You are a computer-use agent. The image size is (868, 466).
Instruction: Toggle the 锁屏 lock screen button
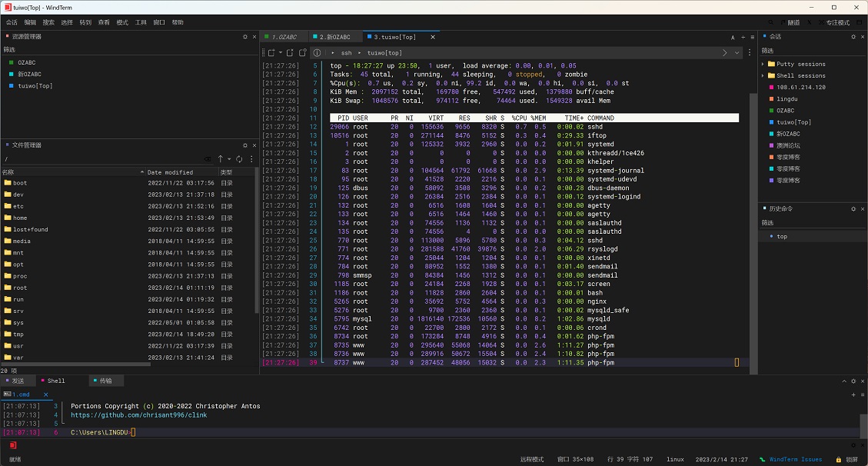(846, 459)
